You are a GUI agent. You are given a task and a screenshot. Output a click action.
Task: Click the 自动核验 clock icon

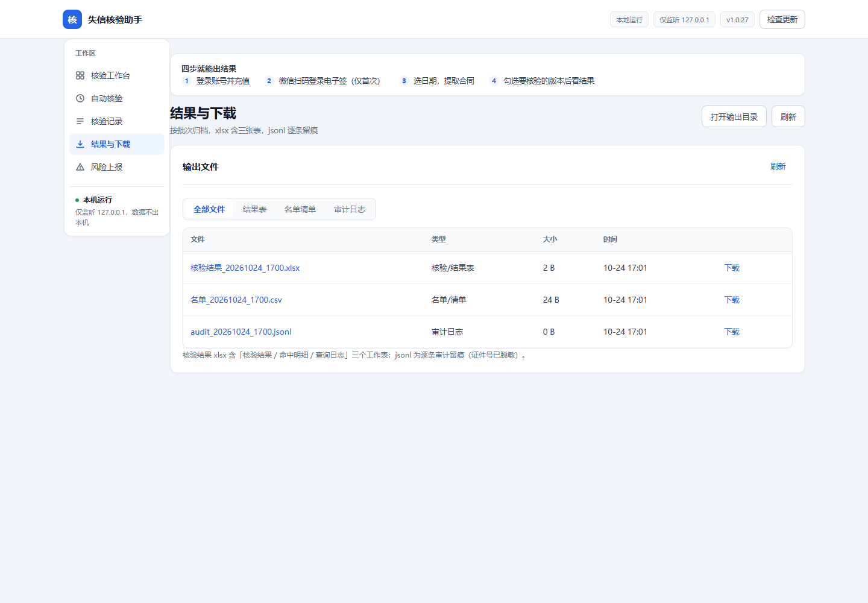tap(80, 98)
